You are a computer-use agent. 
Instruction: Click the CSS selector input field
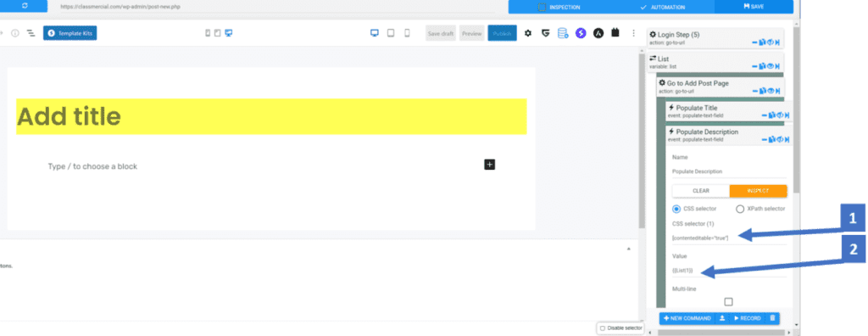pos(729,238)
